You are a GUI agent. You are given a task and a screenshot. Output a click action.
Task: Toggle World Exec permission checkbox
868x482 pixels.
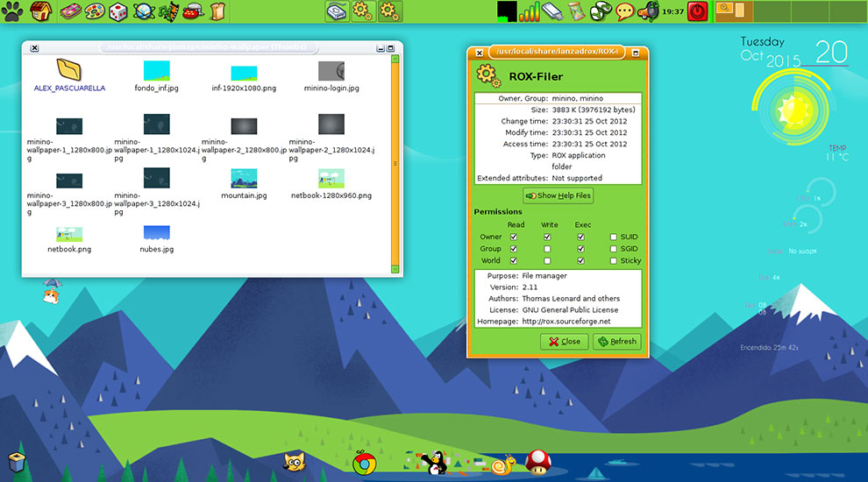point(580,260)
